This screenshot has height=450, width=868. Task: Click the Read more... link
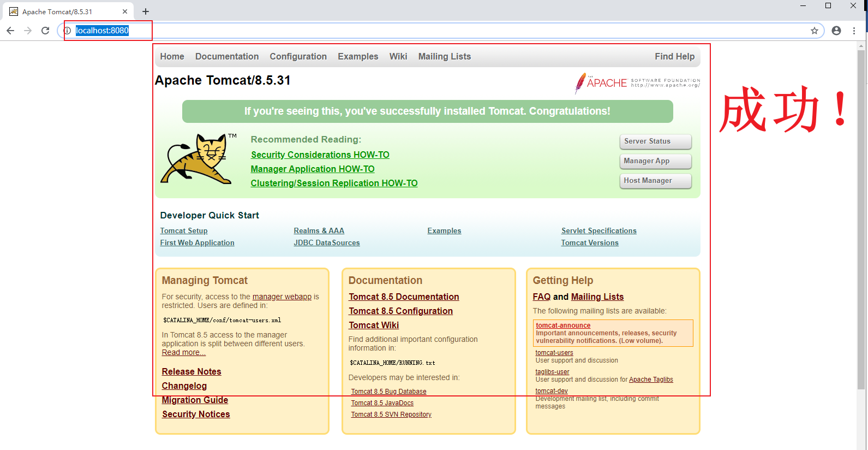pos(183,352)
